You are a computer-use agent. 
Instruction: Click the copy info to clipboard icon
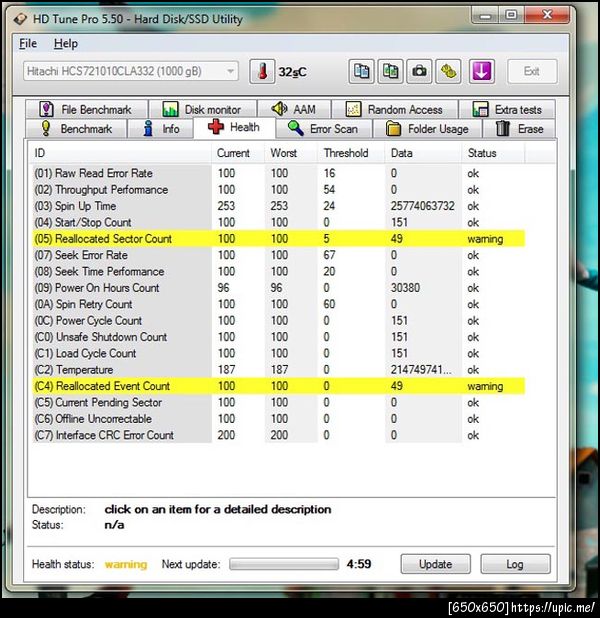pyautogui.click(x=361, y=72)
